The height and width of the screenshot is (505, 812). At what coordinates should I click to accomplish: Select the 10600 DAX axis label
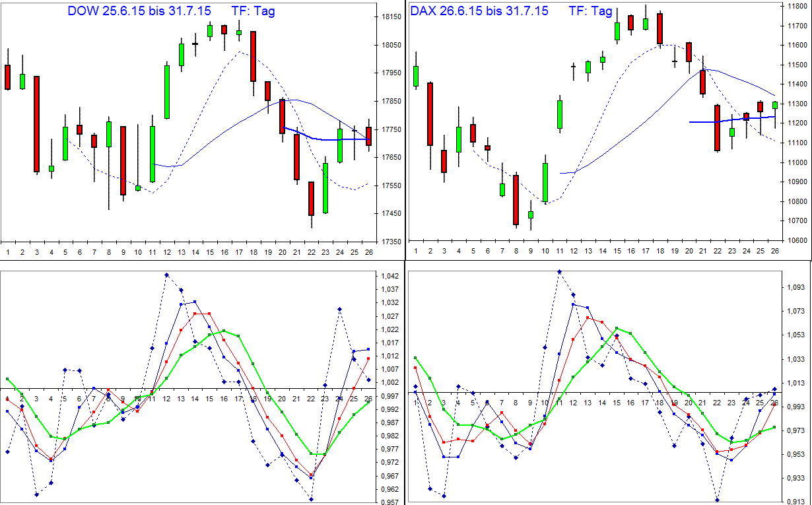798,240
